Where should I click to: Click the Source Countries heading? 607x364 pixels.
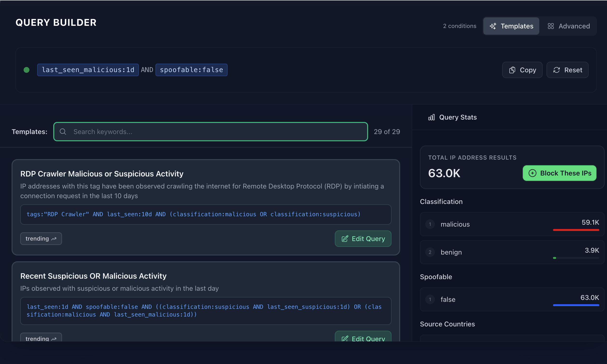(x=447, y=324)
